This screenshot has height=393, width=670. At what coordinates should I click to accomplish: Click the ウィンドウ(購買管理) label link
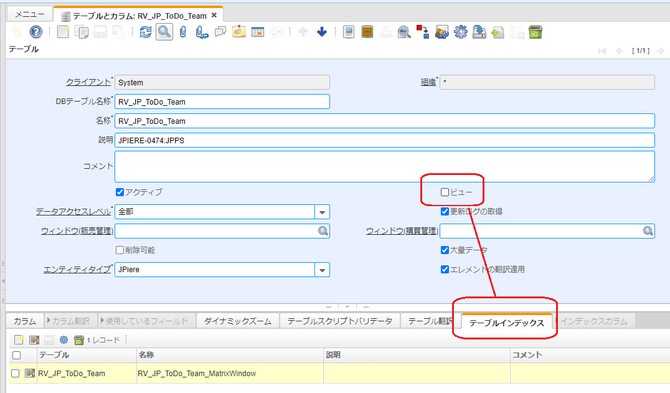point(402,231)
